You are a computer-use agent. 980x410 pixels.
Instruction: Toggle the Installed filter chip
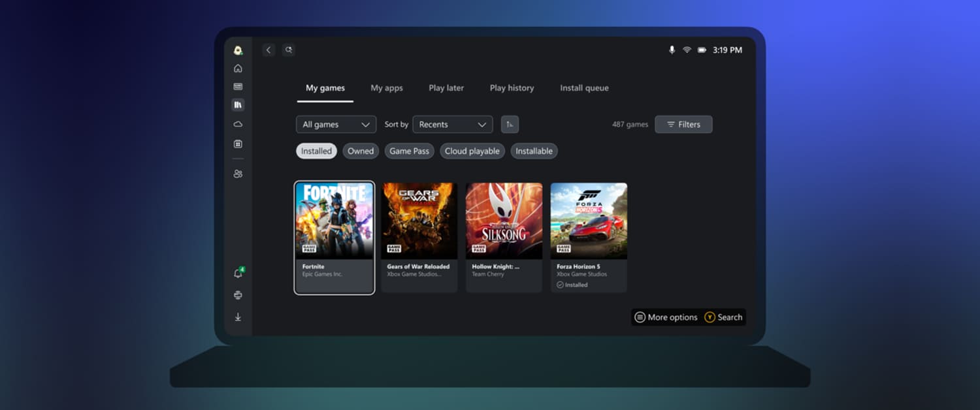coord(316,151)
